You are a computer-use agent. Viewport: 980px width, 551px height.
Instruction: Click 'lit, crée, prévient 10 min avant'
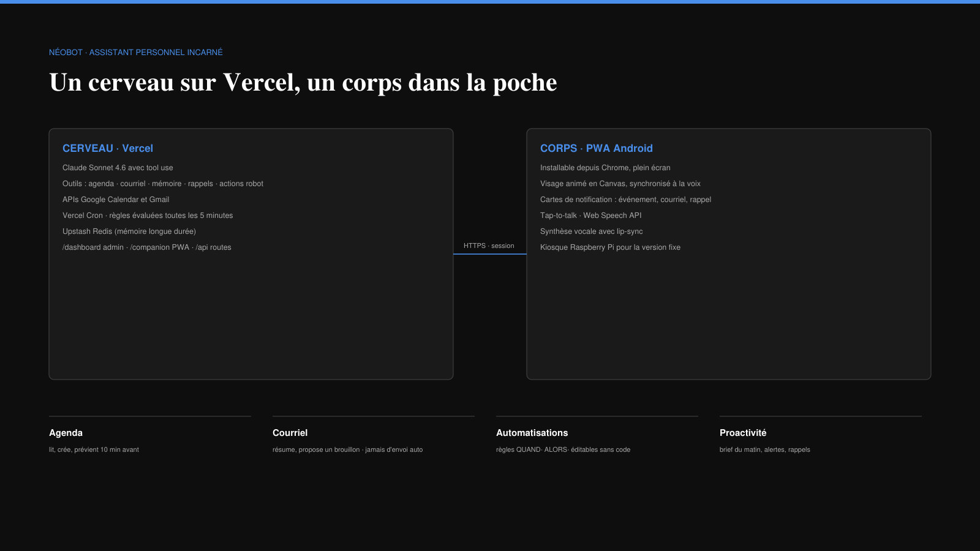pyautogui.click(x=94, y=449)
